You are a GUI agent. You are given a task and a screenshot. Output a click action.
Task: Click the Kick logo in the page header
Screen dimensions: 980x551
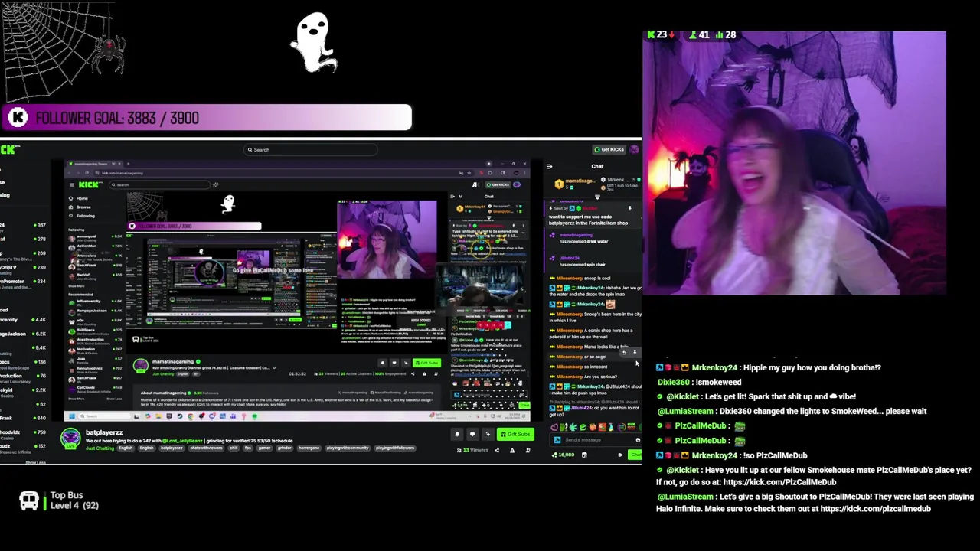pyautogui.click(x=10, y=149)
